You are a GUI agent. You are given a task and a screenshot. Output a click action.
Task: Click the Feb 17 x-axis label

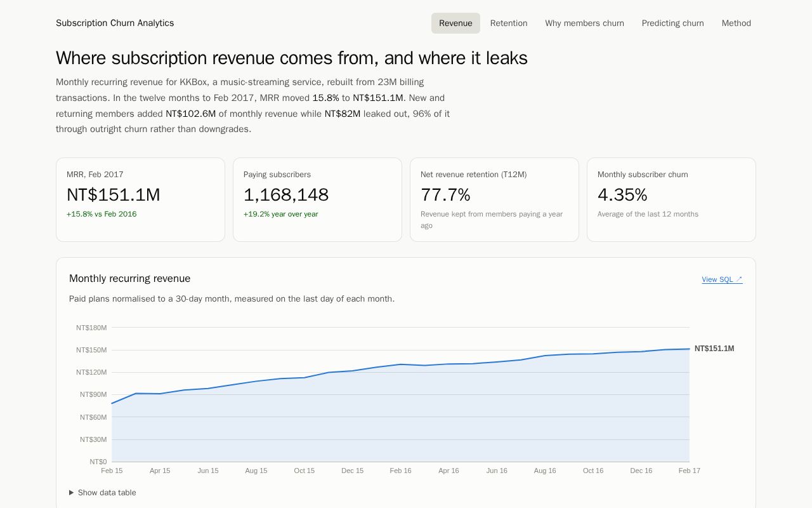pyautogui.click(x=690, y=471)
